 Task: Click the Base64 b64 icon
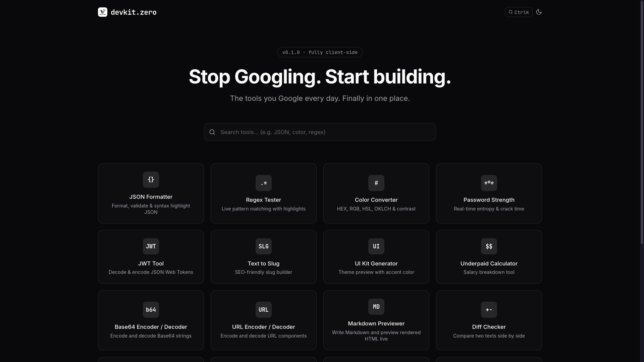[x=151, y=310]
